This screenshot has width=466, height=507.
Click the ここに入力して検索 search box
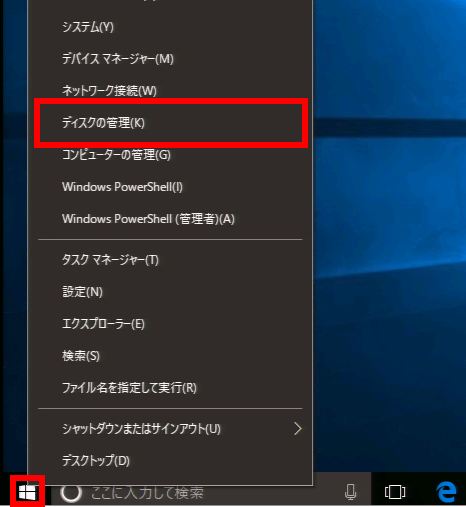click(x=211, y=492)
